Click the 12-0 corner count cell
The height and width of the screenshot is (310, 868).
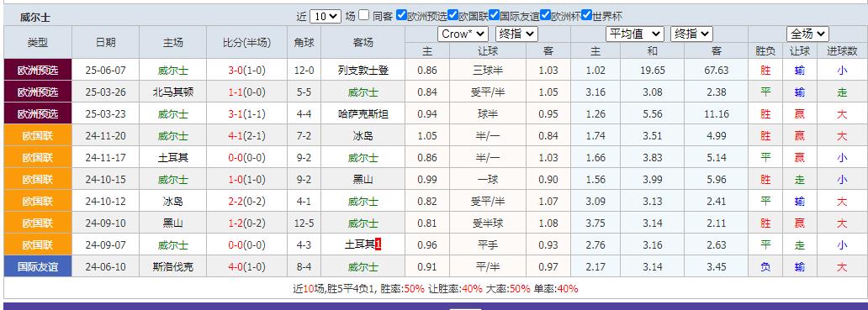[304, 71]
